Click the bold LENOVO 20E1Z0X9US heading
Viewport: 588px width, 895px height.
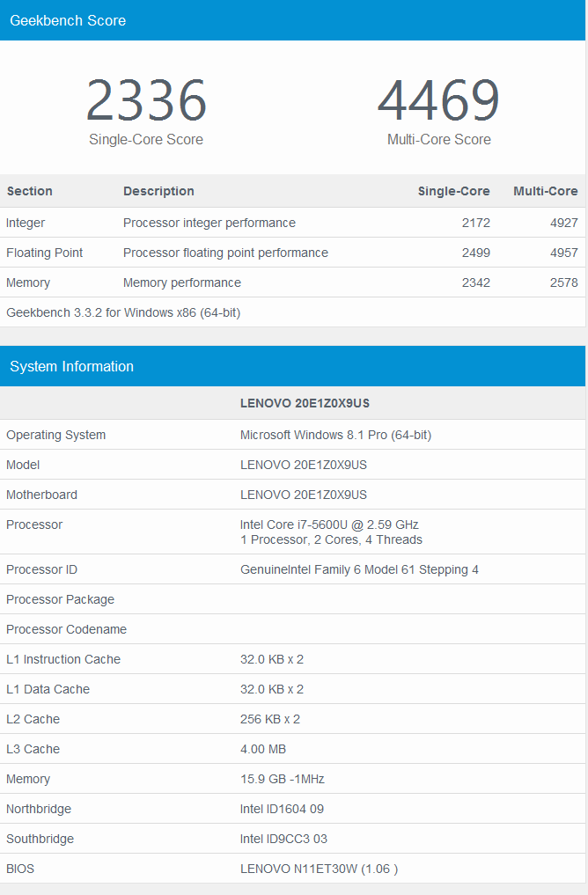(x=305, y=403)
